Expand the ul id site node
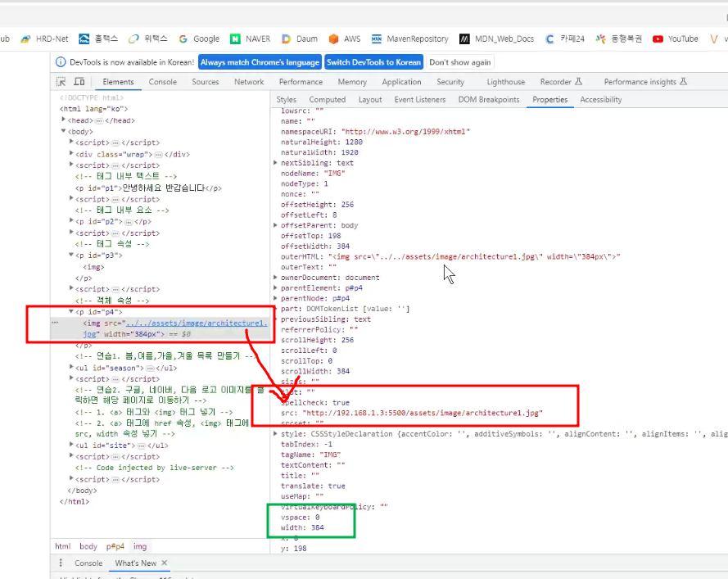The image size is (728, 579). (x=71, y=445)
